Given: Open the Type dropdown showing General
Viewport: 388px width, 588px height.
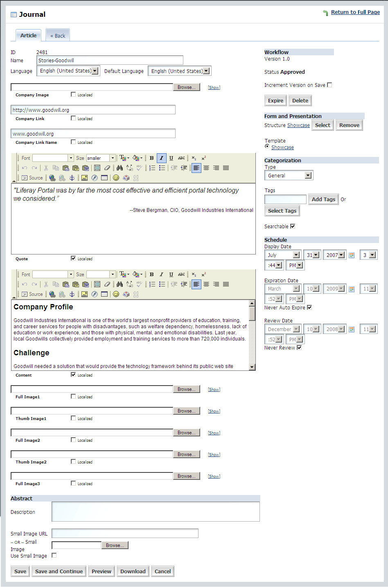Looking at the screenshot, I should (289, 175).
